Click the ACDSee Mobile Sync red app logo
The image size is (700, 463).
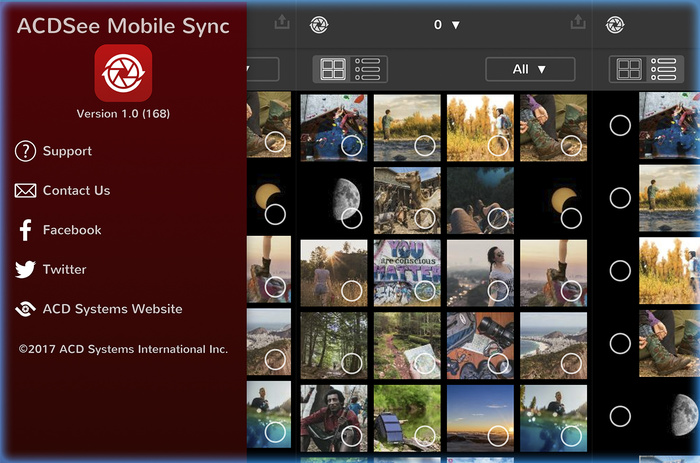[x=123, y=73]
